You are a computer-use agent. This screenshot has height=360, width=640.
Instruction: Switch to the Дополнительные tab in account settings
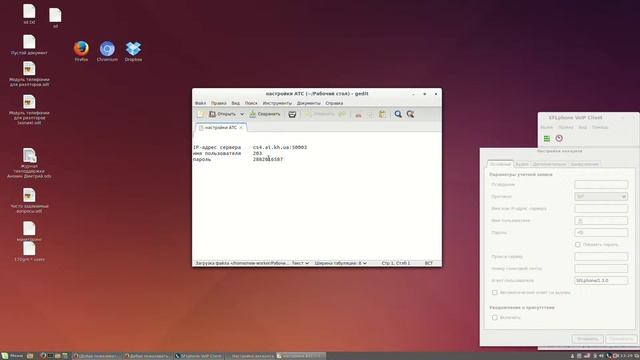(x=549, y=164)
